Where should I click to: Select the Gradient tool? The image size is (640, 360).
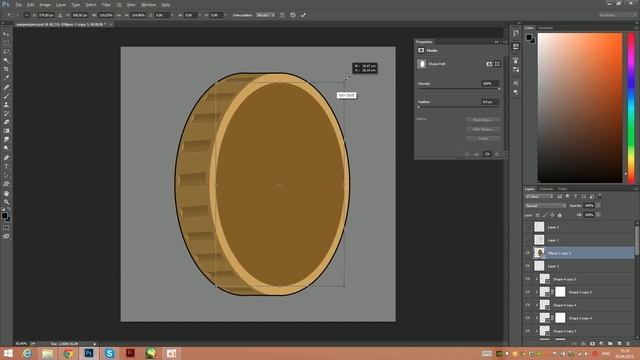6,131
